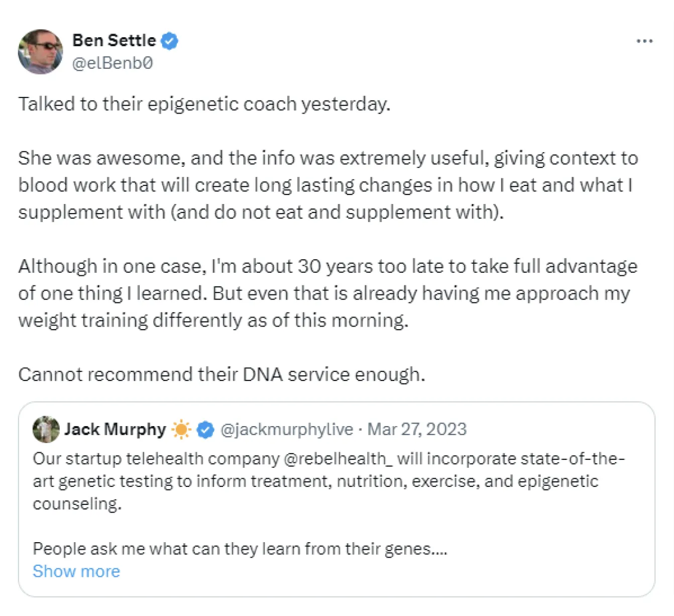Expand quoted tweet with Show more
The image size is (674, 616).
click(76, 571)
